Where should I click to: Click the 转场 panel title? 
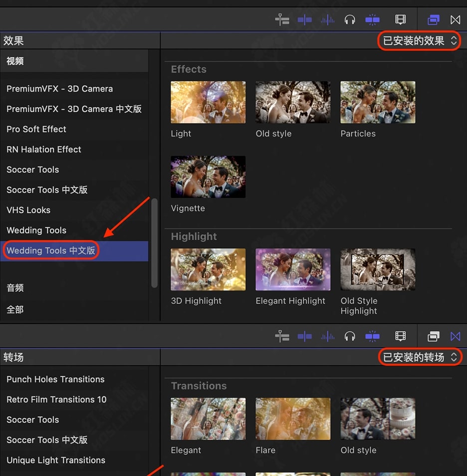point(13,357)
